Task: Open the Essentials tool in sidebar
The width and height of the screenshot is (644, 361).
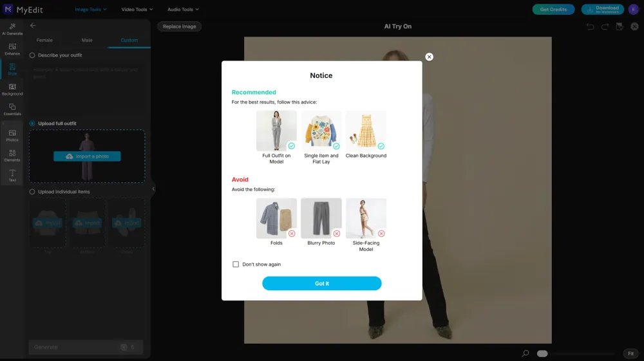Action: (12, 109)
